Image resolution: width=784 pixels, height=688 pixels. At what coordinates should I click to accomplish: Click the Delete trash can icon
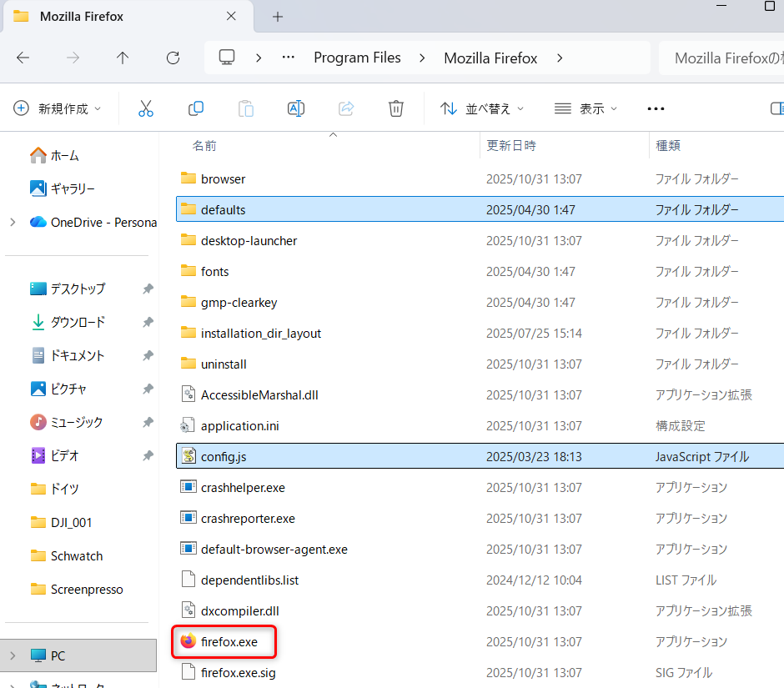coord(396,108)
